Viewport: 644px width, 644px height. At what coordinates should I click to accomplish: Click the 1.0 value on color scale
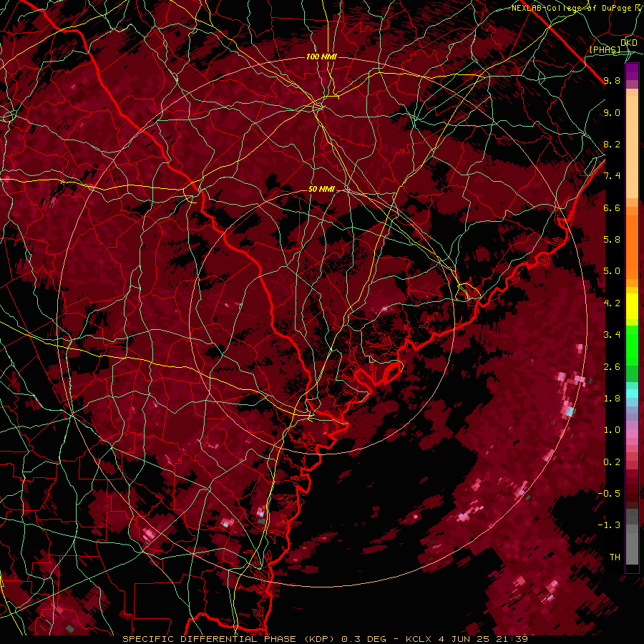click(612, 430)
